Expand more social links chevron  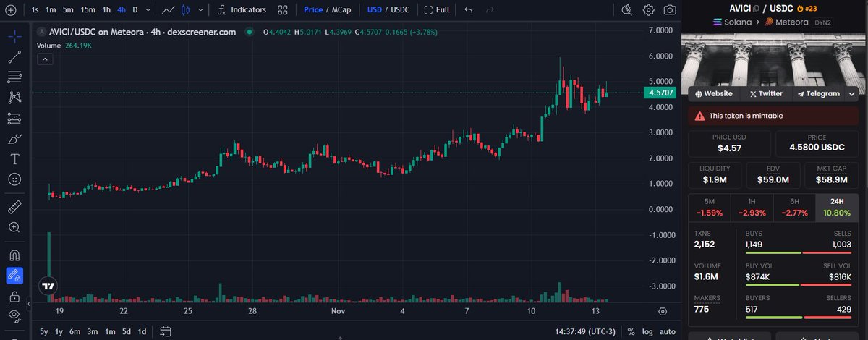(853, 93)
